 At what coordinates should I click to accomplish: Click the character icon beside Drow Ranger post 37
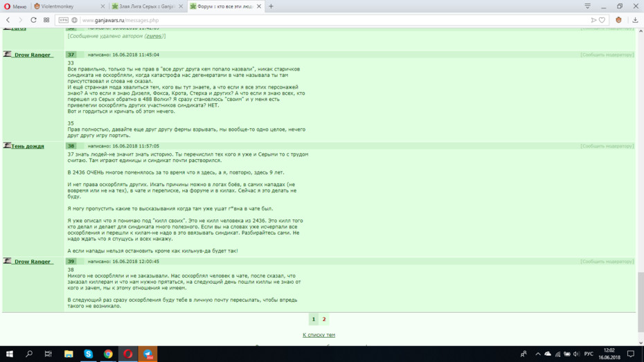click(7, 54)
